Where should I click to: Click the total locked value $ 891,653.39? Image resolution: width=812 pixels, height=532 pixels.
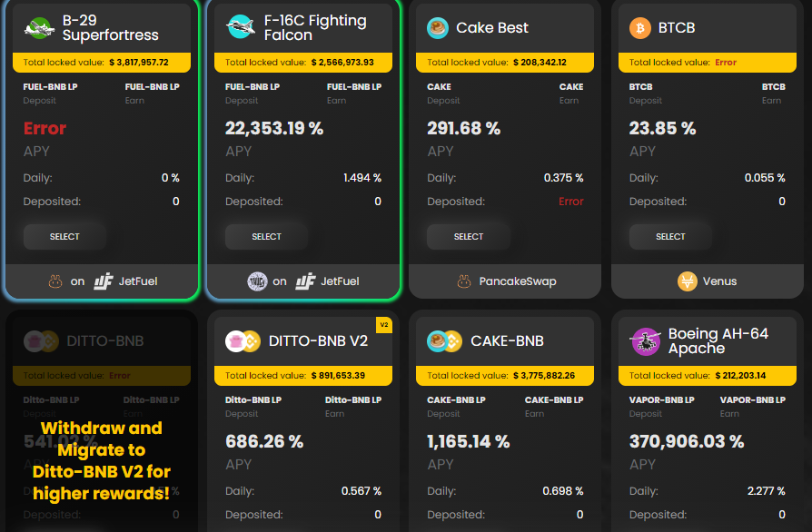coord(339,376)
